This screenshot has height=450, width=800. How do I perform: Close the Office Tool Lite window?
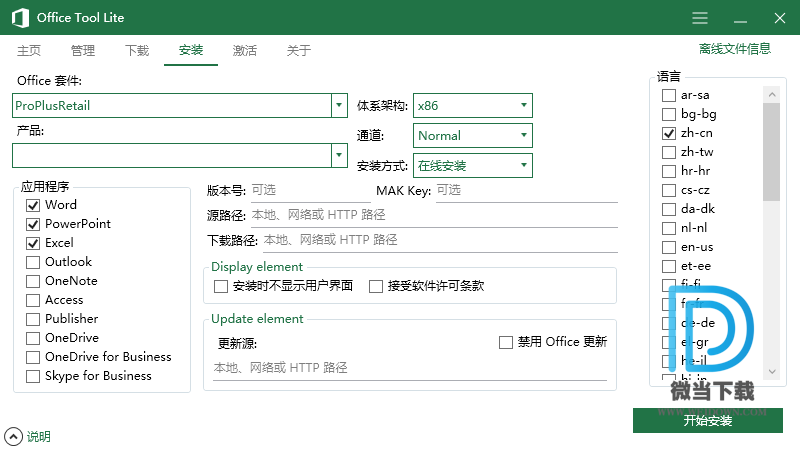[780, 18]
